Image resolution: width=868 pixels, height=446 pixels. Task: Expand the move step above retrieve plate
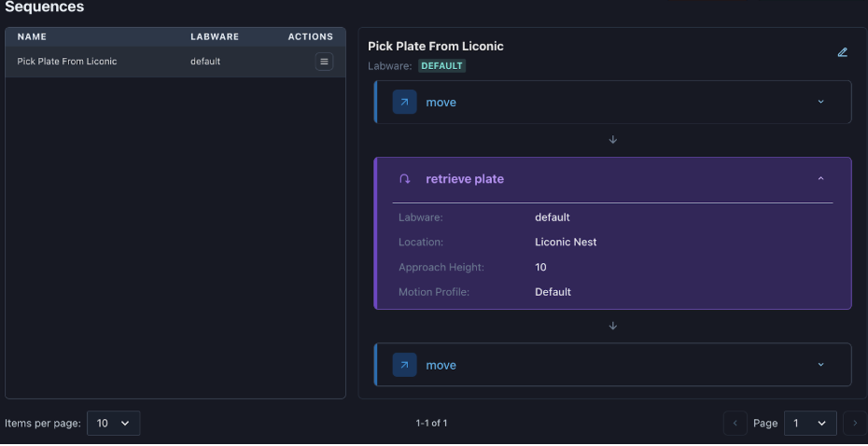[x=820, y=103]
